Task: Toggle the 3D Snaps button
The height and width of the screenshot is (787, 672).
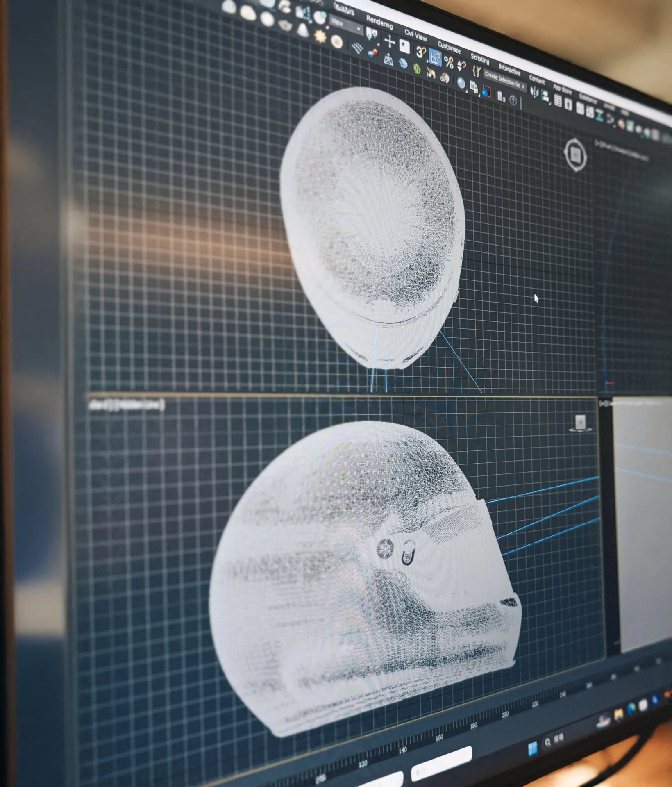Action: [420, 52]
